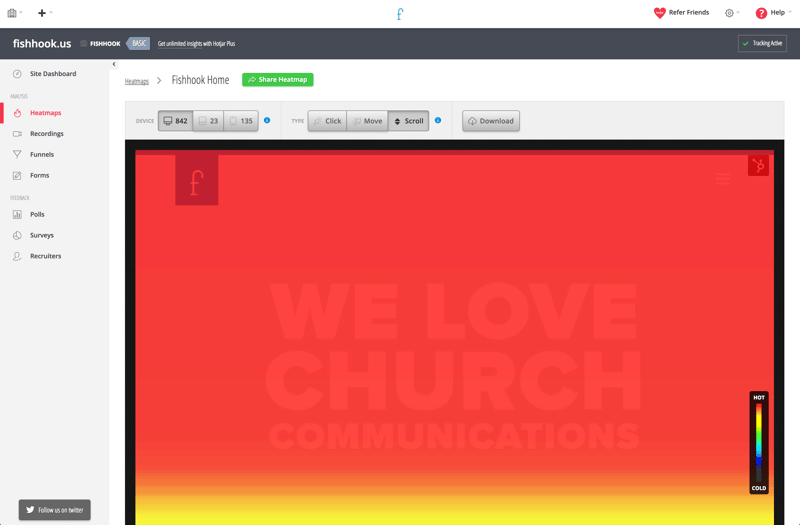Viewport: 800px width, 525px height.
Task: Click the FISHHOOK organization label
Action: point(105,44)
